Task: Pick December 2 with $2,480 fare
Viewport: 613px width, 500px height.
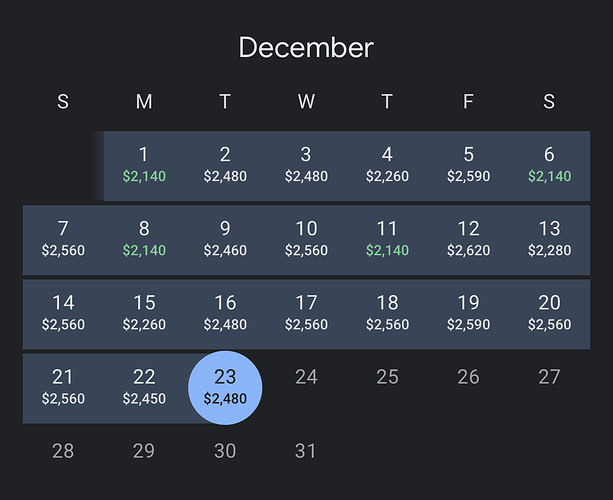Action: coord(225,165)
